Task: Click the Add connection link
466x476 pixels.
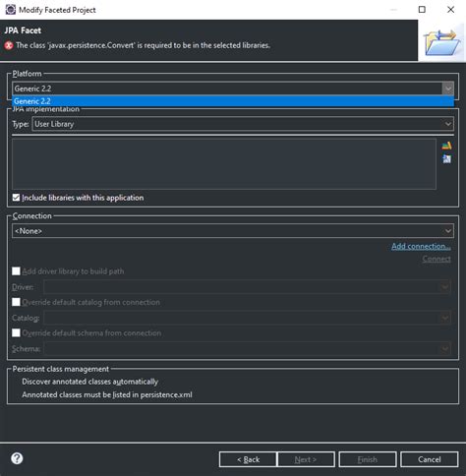Action: 421,246
